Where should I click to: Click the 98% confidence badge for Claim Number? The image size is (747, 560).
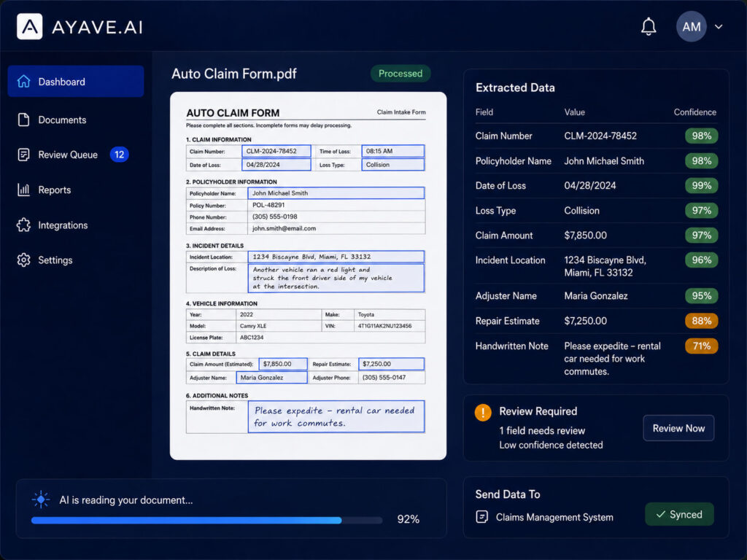701,136
